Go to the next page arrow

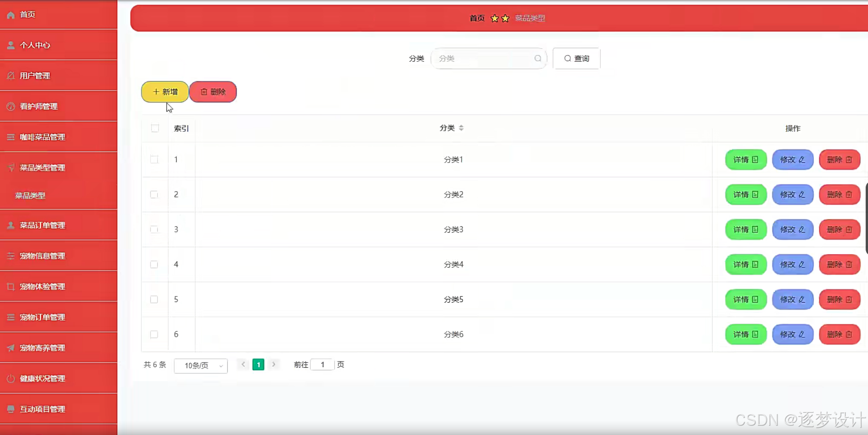tap(274, 364)
